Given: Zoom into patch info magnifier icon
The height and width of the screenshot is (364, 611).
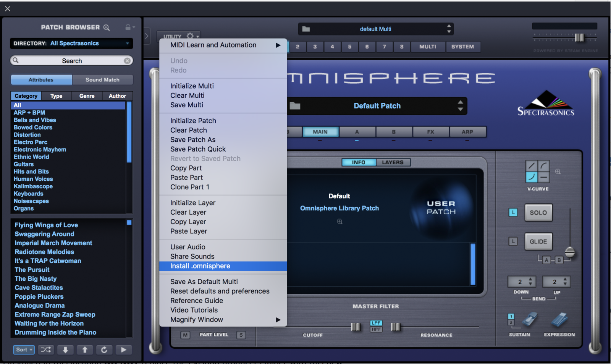Looking at the screenshot, I should click(x=339, y=222).
